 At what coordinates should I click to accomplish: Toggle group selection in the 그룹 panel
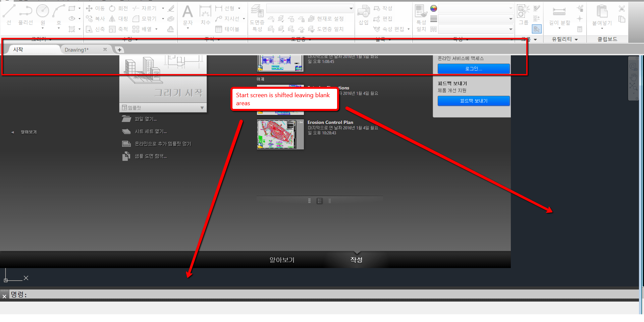536,29
